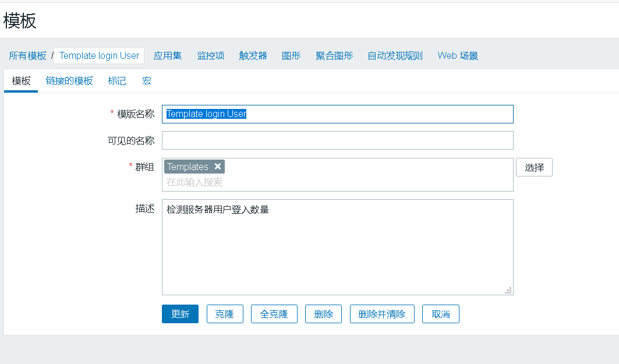Open the 所有模板 breadcrumb link
The height and width of the screenshot is (364, 619).
coord(27,56)
